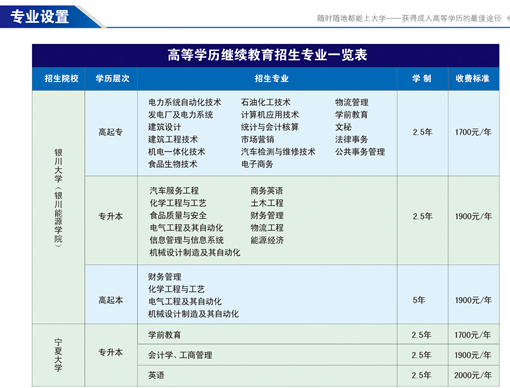Select the major 电力系统自动化技术
Screen dimensions: 510x388
(x=185, y=102)
